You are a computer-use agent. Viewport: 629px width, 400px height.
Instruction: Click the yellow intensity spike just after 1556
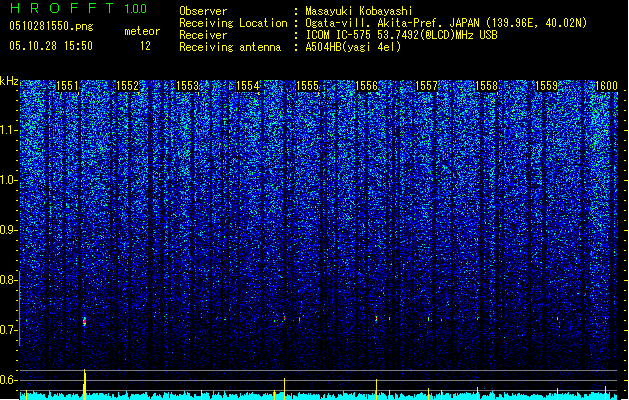(376, 389)
